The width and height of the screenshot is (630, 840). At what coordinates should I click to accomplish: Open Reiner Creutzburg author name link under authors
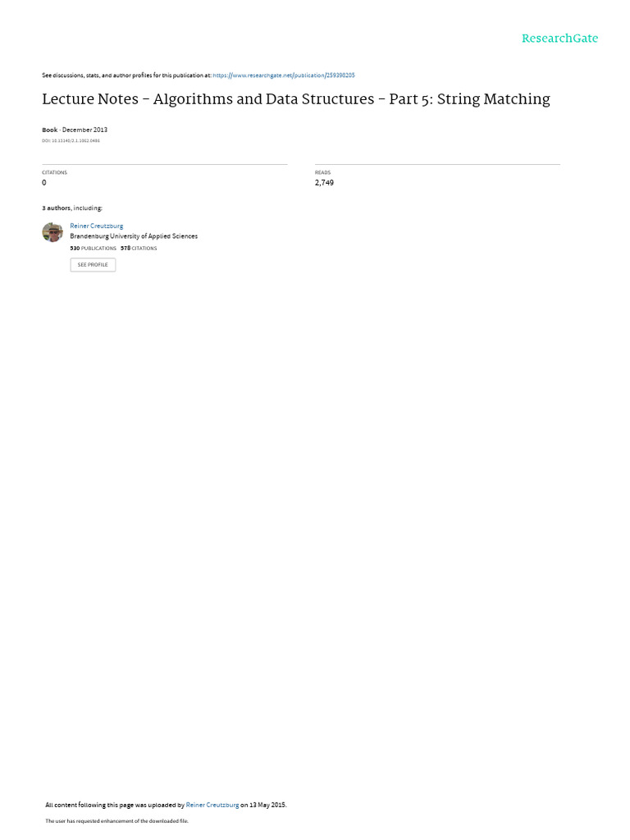coord(97,226)
